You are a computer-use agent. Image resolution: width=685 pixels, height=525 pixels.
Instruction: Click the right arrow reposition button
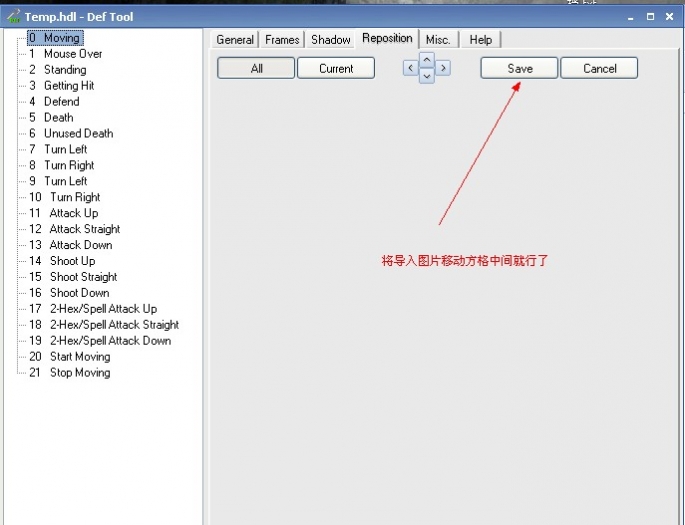443,68
